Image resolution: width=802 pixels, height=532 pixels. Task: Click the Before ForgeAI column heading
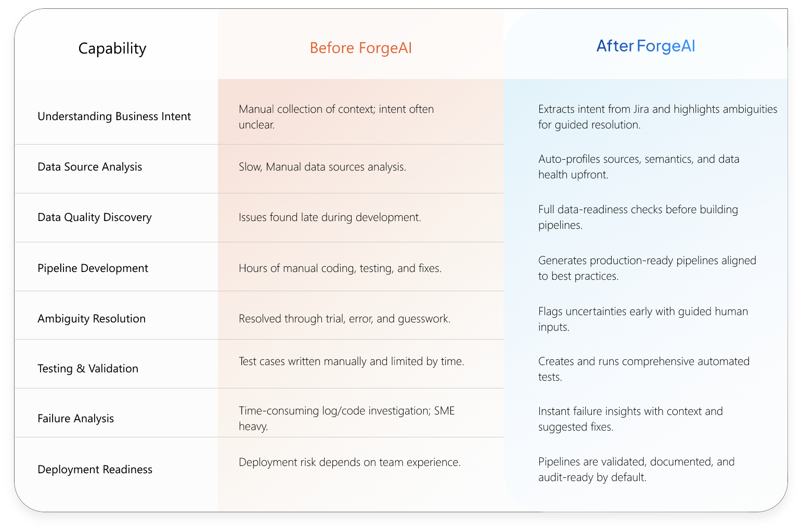360,48
